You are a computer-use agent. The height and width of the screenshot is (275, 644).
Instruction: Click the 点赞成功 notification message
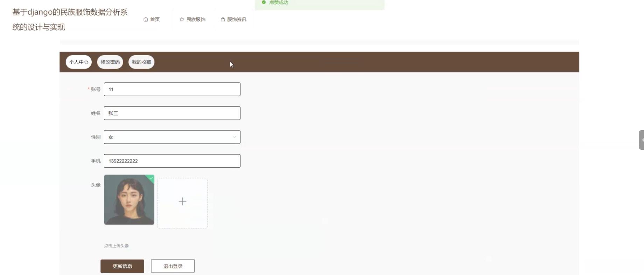pos(279,2)
